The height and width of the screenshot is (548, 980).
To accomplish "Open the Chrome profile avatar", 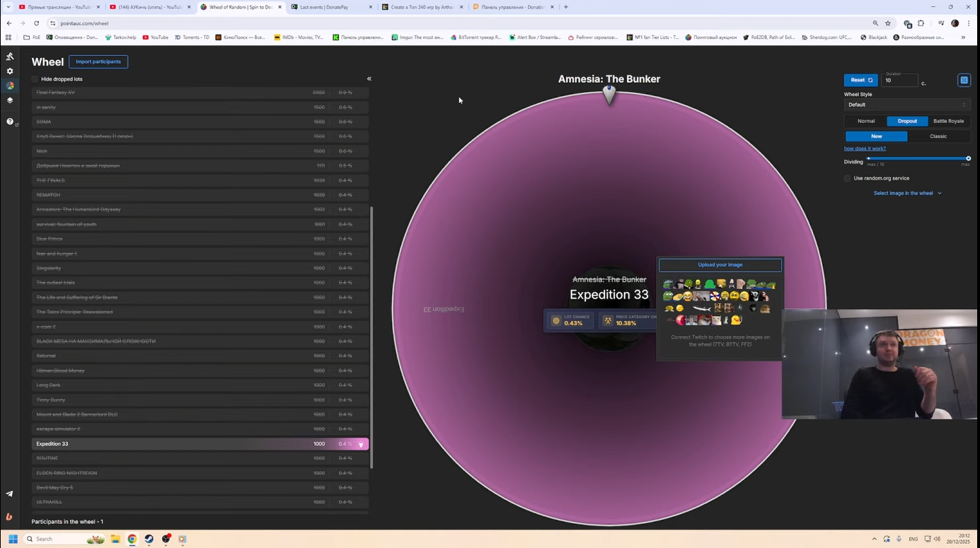I will click(x=955, y=23).
